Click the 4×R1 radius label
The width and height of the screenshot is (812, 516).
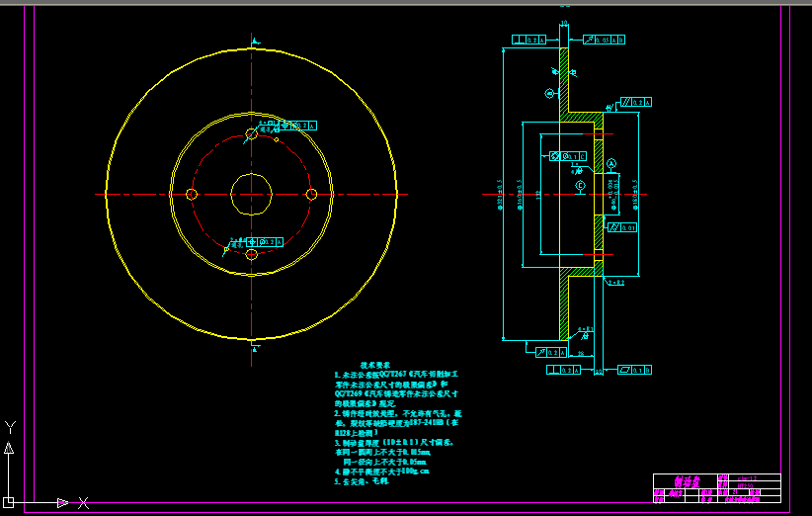[585, 329]
